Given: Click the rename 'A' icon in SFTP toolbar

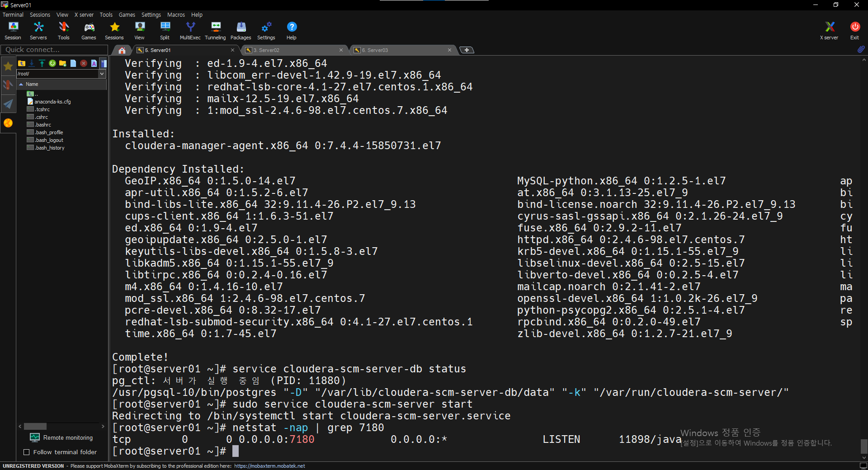Looking at the screenshot, I should pos(94,63).
